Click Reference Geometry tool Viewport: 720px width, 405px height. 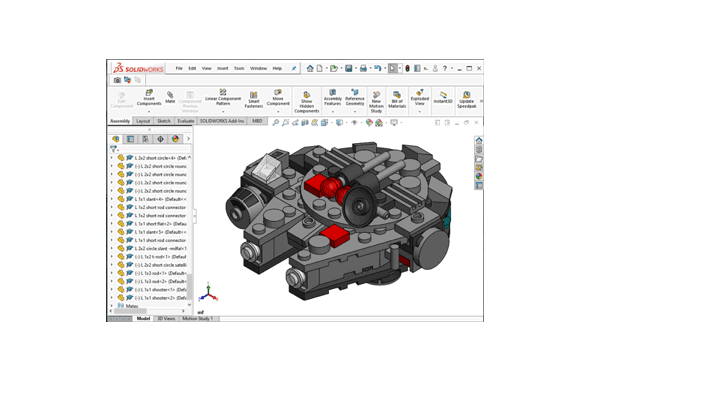pos(354,97)
